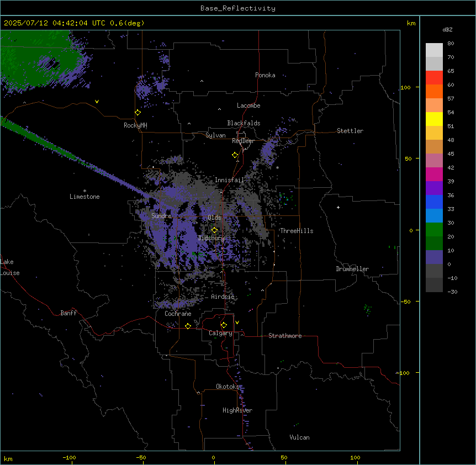476x465 pixels.
Task: Click the Vulcan town label
Action: point(299,437)
